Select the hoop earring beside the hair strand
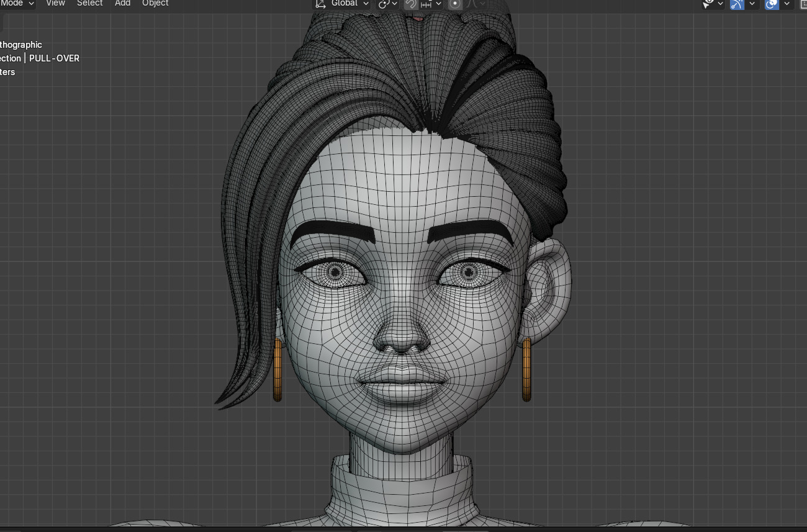 [277, 369]
